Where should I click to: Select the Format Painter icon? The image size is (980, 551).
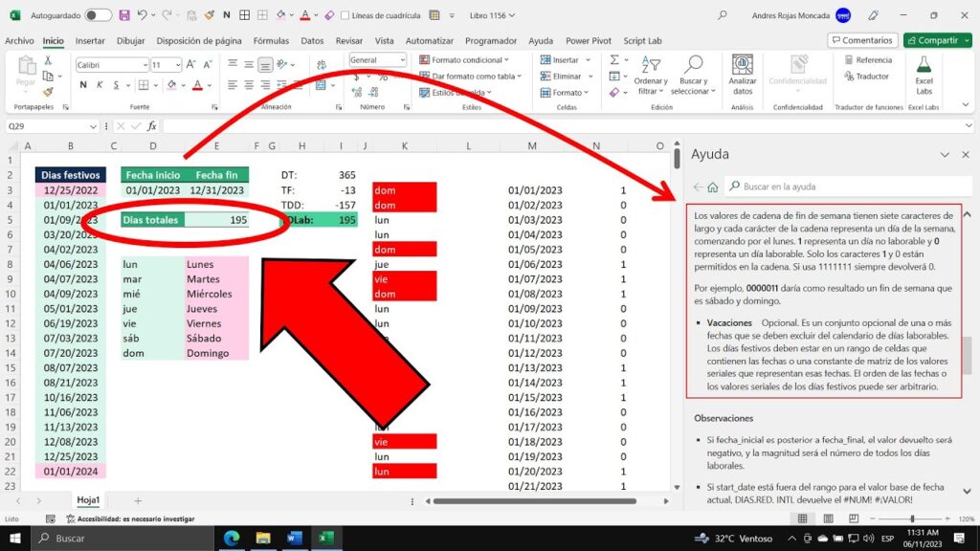(x=47, y=90)
